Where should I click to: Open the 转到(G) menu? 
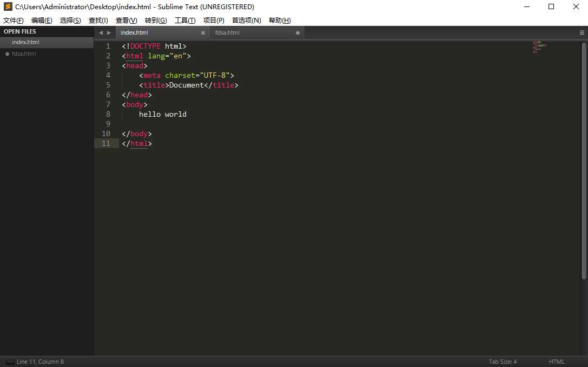[x=156, y=20]
